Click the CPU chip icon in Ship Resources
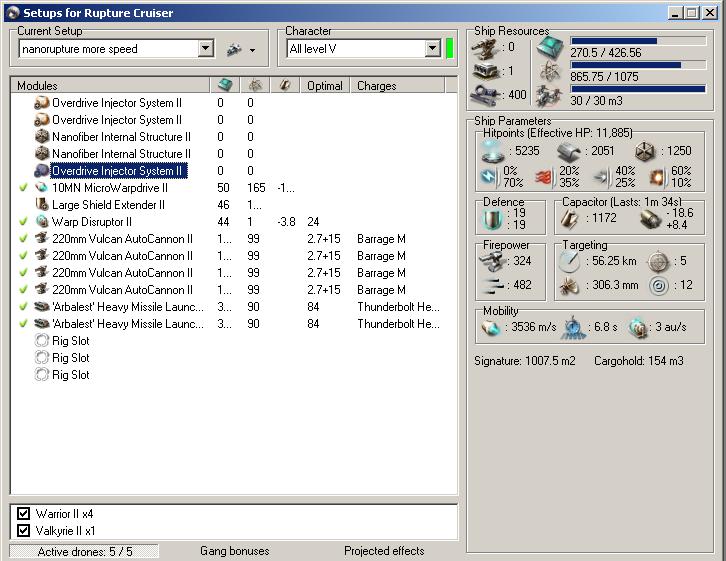Screen dimensions: 726x561 [x=550, y=48]
